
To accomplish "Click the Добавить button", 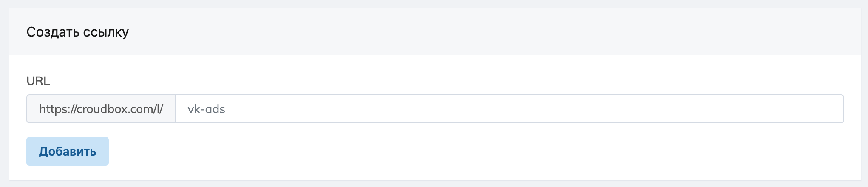I will coord(68,151).
